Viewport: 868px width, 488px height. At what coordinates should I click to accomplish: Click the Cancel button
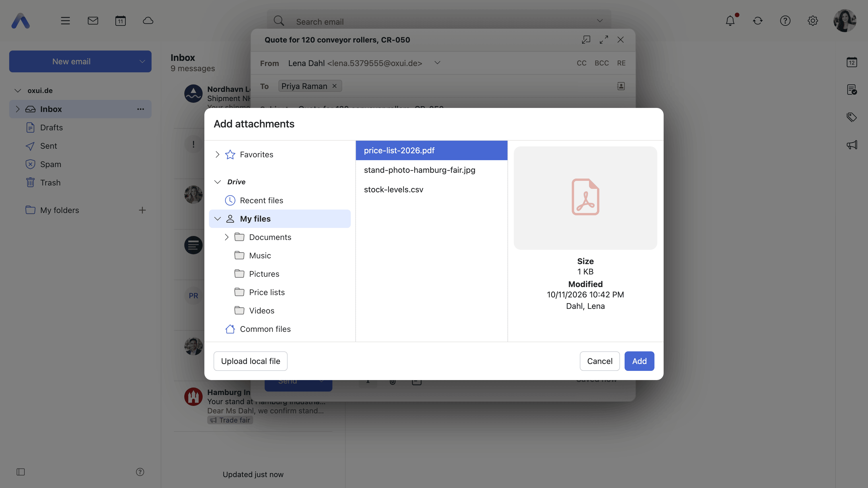[x=599, y=361]
